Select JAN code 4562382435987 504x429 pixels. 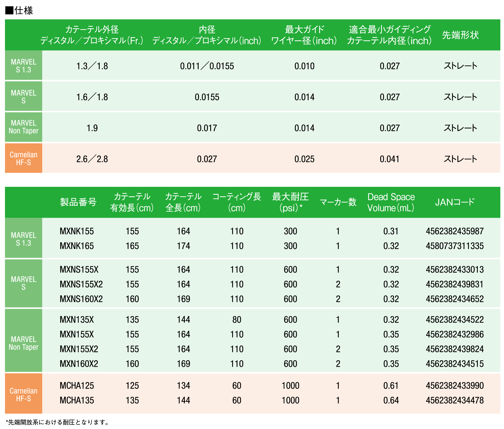coord(454,231)
